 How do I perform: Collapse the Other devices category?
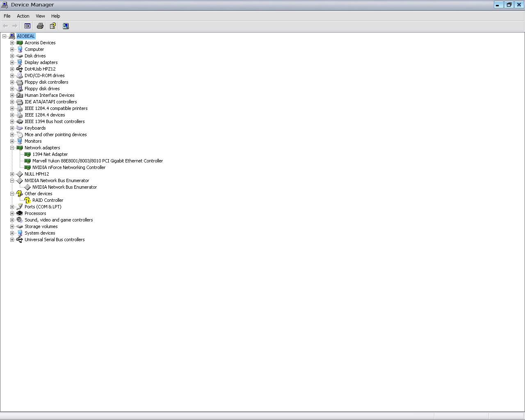12,194
